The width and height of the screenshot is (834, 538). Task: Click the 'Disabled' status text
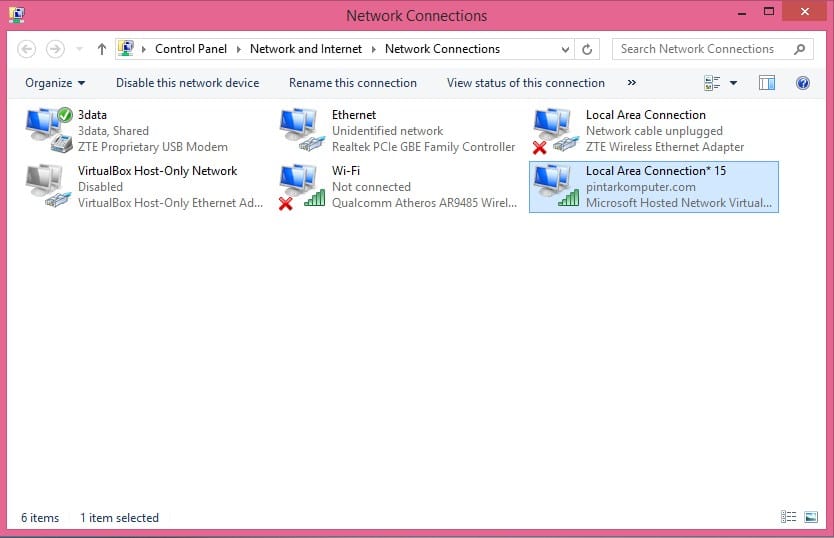pyautogui.click(x=100, y=187)
